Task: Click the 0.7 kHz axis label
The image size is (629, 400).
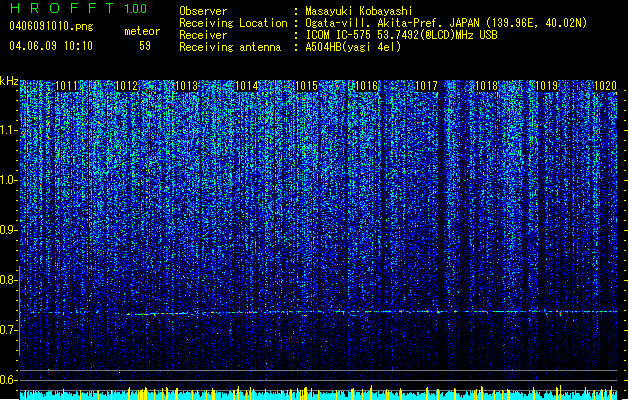Action: pyautogui.click(x=9, y=330)
